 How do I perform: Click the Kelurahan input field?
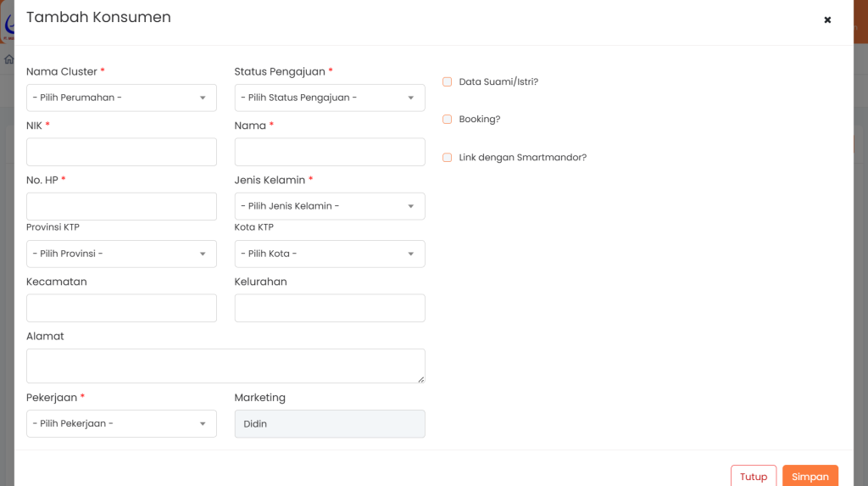[x=330, y=308]
